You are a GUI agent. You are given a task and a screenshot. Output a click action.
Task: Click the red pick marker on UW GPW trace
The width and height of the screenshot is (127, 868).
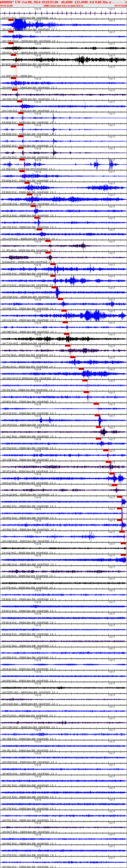point(98,427)
